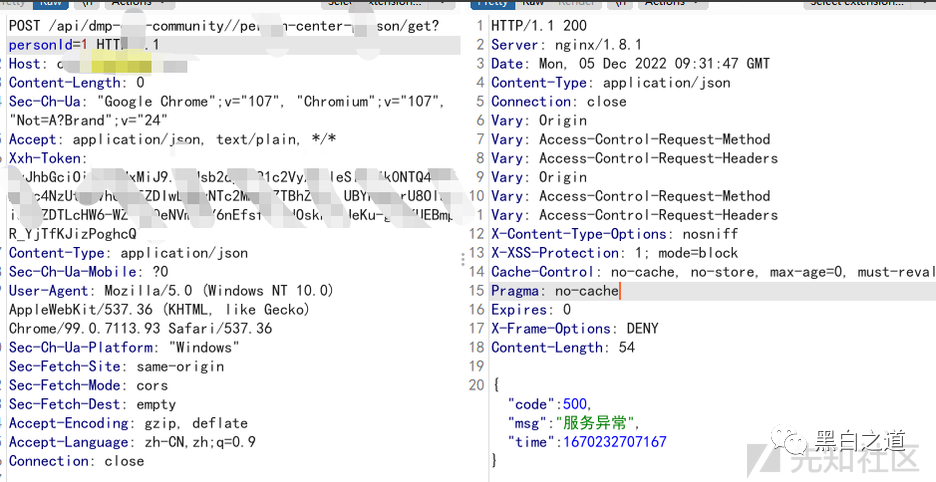Toggle \n non-printable characters in response pane
Viewport: 936px width, 482px height.
coord(622,3)
